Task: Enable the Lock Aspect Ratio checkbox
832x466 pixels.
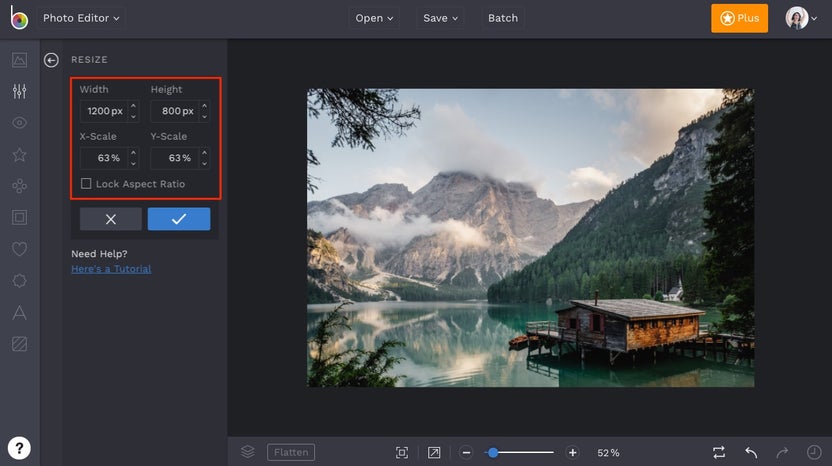Action: (86, 184)
